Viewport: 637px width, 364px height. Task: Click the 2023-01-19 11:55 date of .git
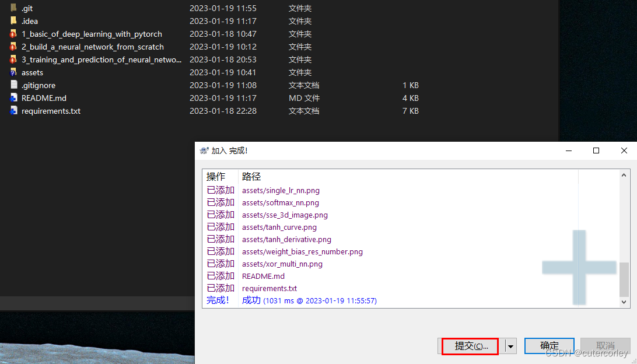pos(223,8)
